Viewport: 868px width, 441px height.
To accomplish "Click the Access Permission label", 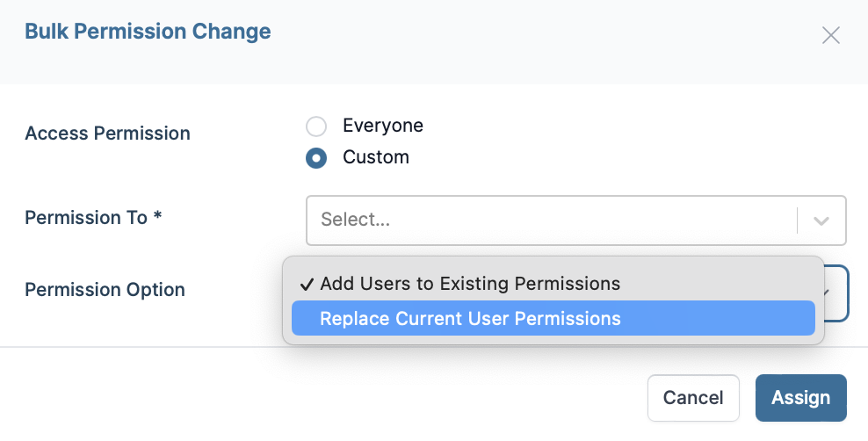I will tap(107, 134).
